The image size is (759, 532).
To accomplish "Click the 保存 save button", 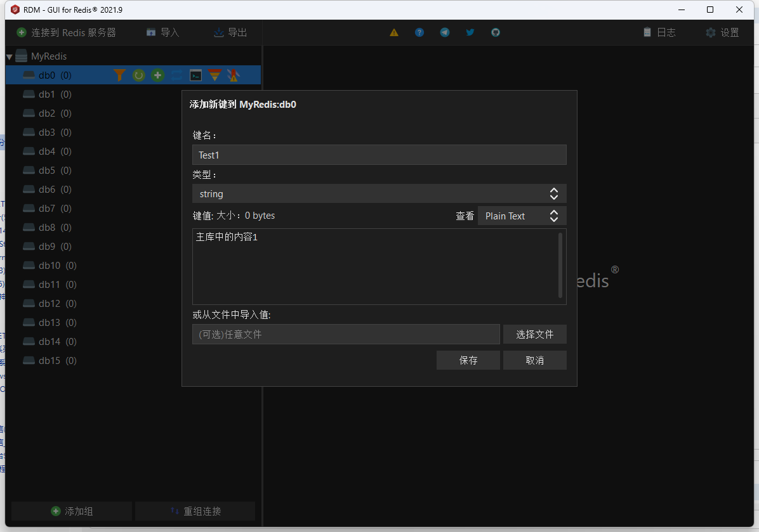I will (468, 360).
